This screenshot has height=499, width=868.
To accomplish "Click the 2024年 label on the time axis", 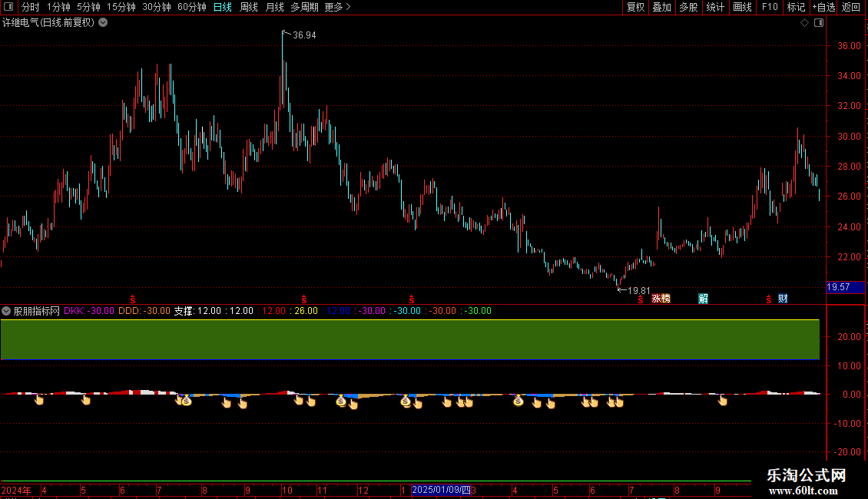I will [x=16, y=490].
